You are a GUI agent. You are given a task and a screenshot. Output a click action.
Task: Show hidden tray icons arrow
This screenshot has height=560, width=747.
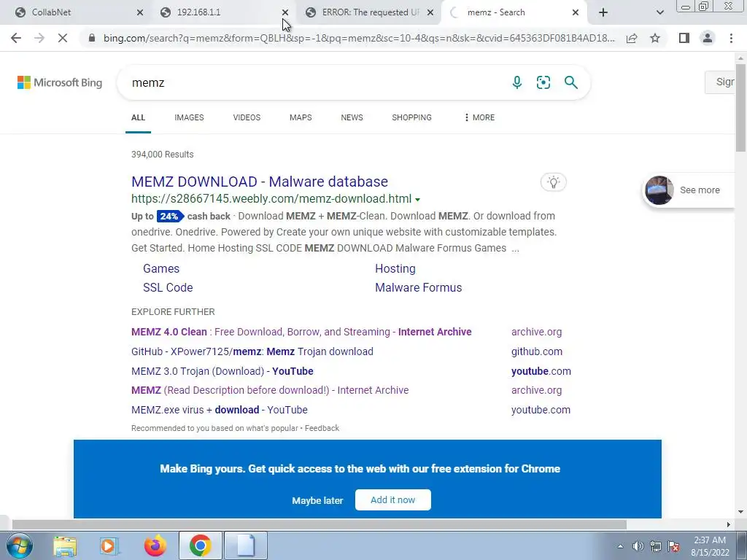620,546
